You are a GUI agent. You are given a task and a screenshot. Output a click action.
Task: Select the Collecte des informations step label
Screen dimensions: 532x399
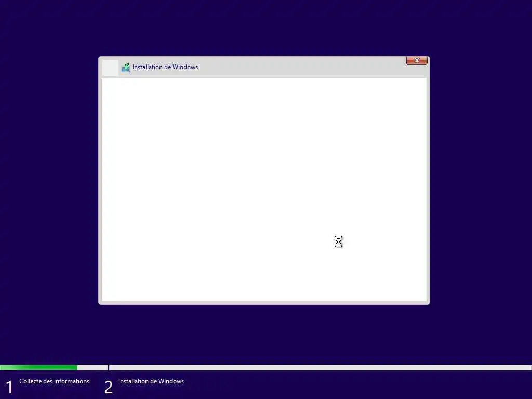pos(54,381)
